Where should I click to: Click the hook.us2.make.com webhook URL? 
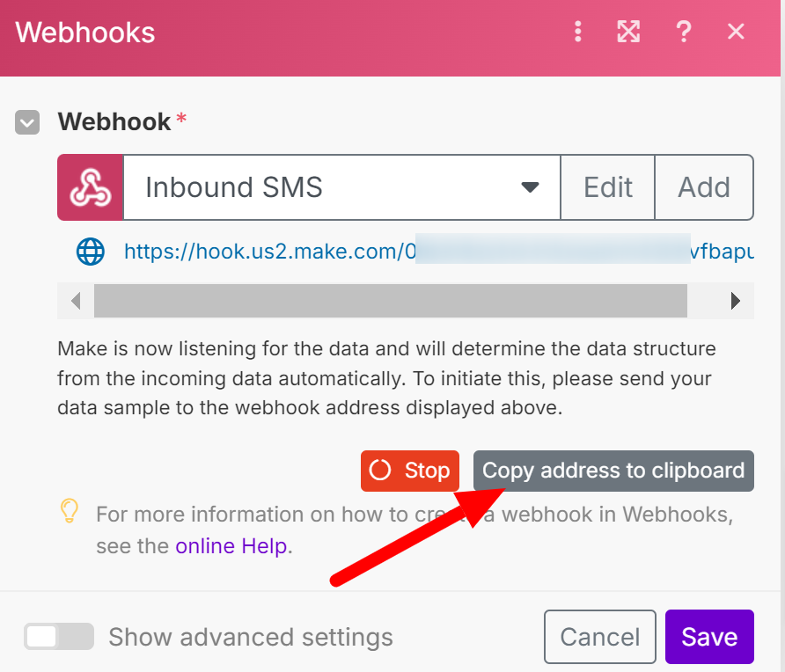point(264,252)
